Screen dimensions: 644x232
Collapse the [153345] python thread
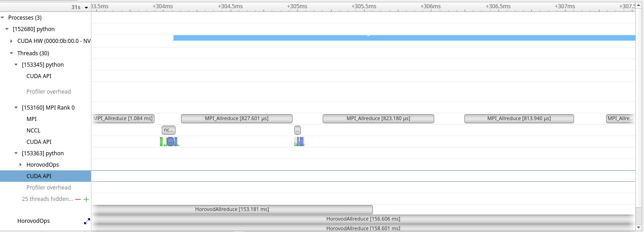tap(16, 64)
